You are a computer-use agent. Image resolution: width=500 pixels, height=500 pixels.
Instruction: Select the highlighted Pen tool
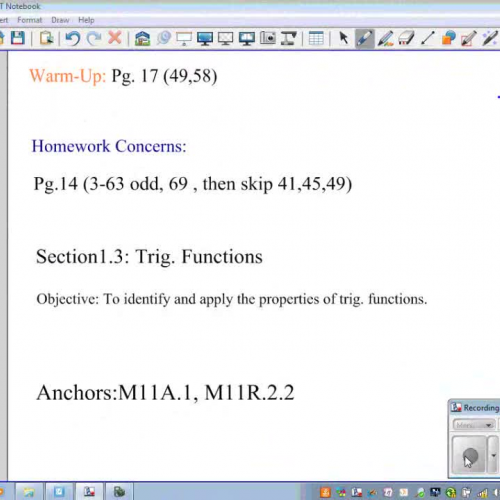pos(364,38)
